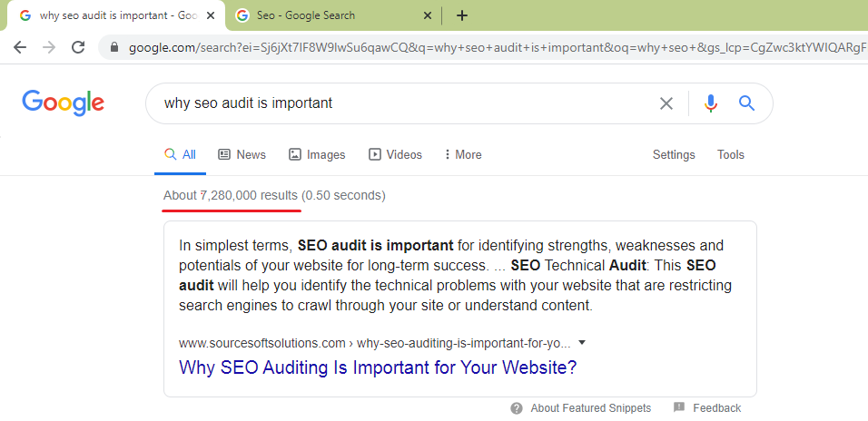Click the featured snippet paragraph text
Screen dimensions: 868x421
click(455, 275)
